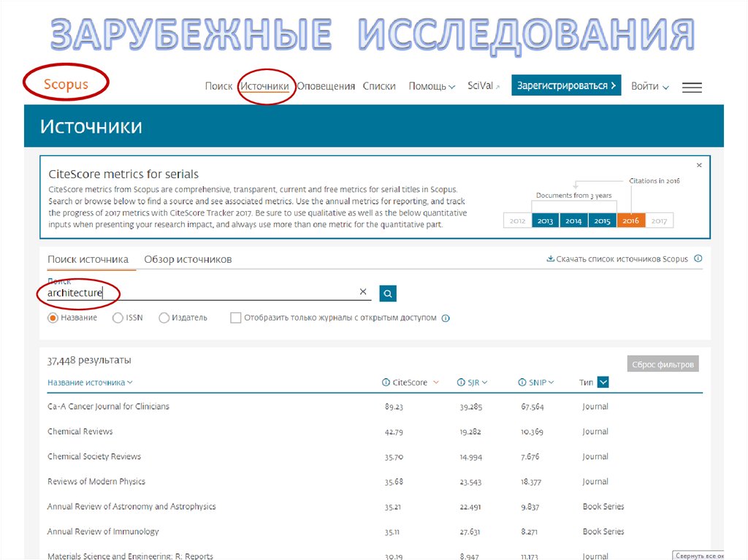Image resolution: width=748 pixels, height=560 pixels.
Task: Click the magnifier search button
Action: (388, 294)
